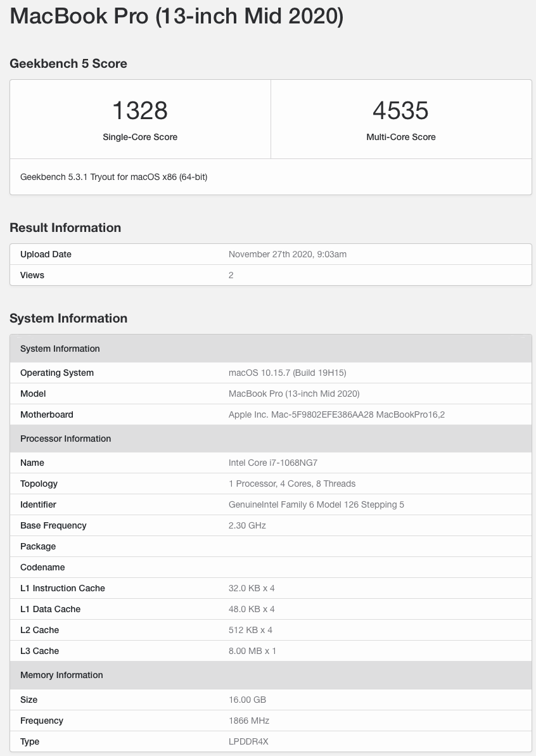Click the L1 Data Cache label
This screenshot has height=756, width=536.
tap(50, 609)
